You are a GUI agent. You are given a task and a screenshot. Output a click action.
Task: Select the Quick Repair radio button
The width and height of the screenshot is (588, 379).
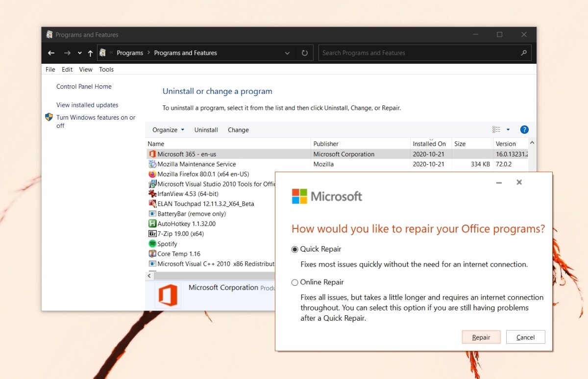pyautogui.click(x=294, y=249)
